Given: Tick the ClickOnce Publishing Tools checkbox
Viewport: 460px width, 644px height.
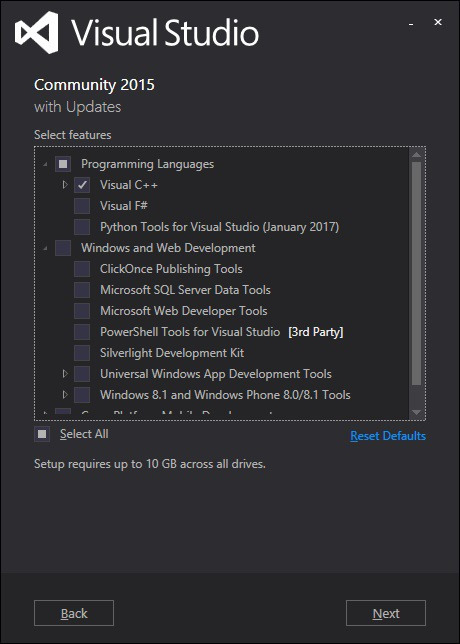Looking at the screenshot, I should click(82, 269).
